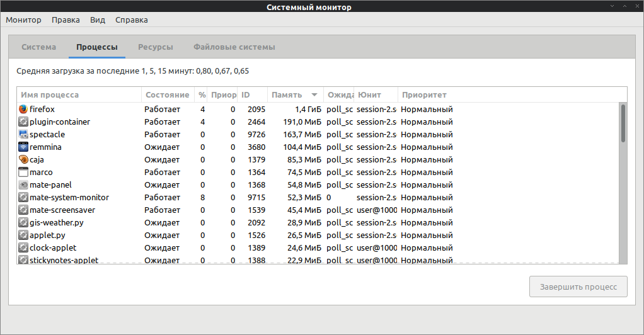644x335 pixels.
Task: Click the firefox process icon
Action: pos(23,109)
